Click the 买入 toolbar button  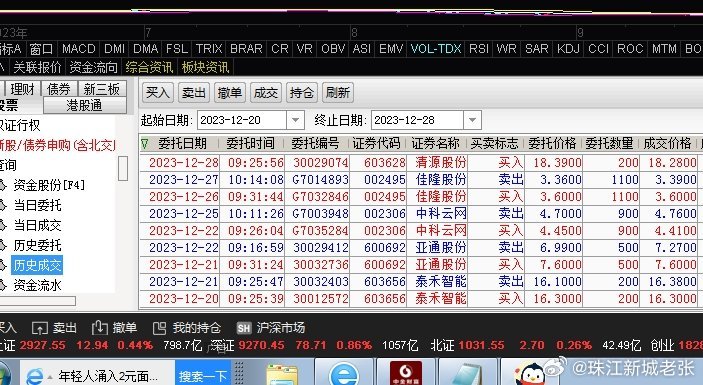click(158, 93)
